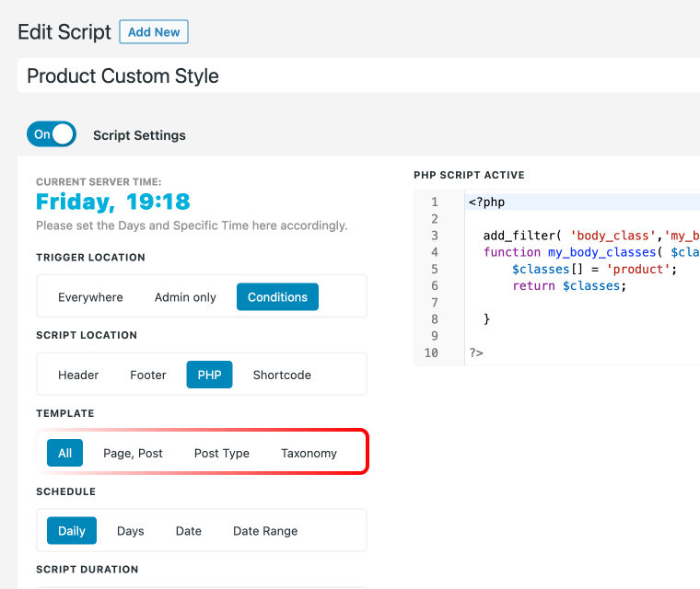Choose Date schedule option
The height and width of the screenshot is (589, 700).
[x=189, y=530]
